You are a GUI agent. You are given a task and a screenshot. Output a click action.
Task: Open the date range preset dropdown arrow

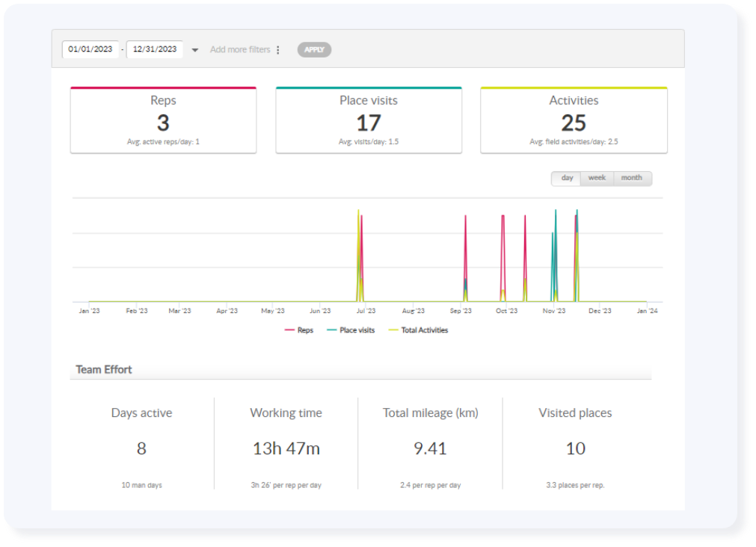(195, 50)
